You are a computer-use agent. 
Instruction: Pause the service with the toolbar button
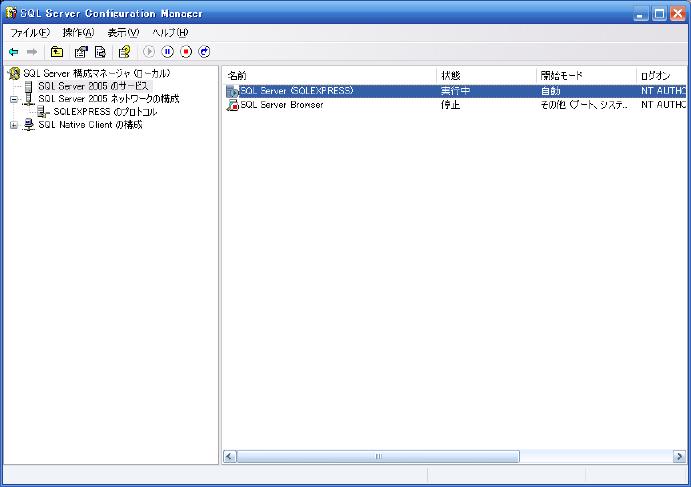[167, 52]
